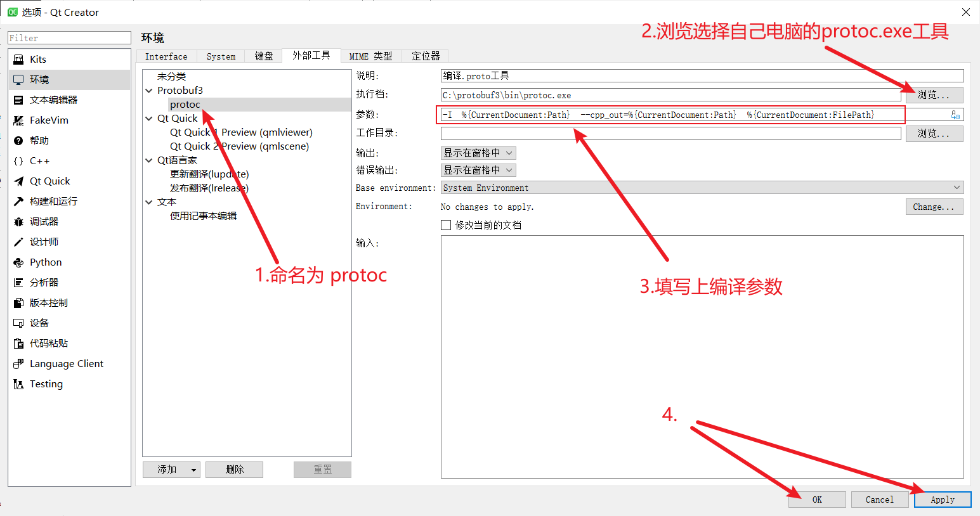Select Qt Quick 1 Preview (qmlviewer)

(x=241, y=132)
